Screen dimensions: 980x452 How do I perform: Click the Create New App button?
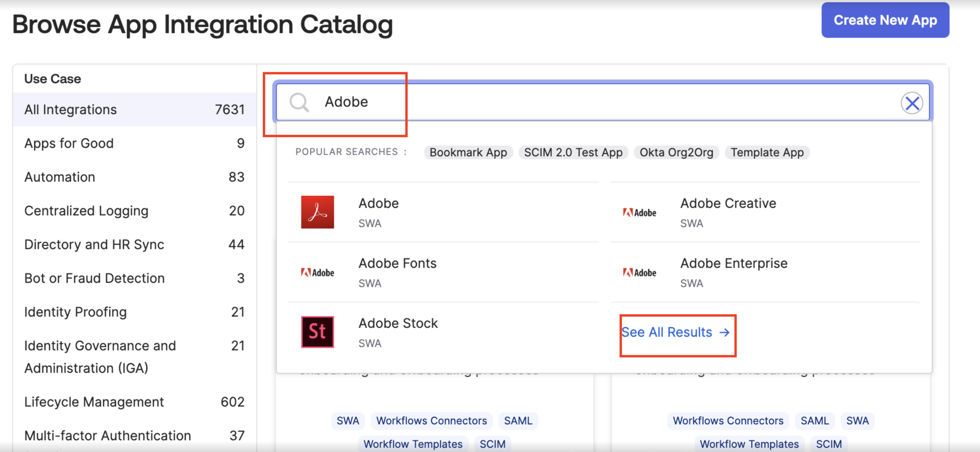click(885, 20)
